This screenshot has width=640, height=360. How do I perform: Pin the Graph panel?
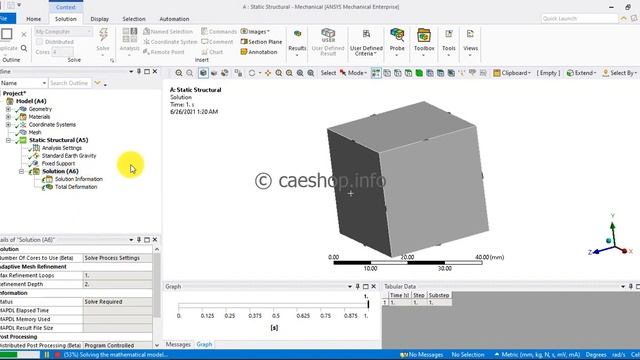tap(358, 287)
